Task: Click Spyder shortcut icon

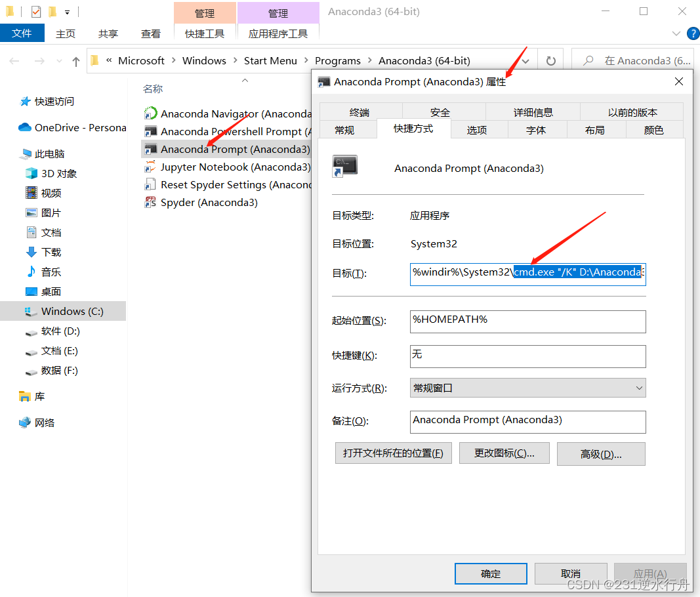Action: (150, 202)
